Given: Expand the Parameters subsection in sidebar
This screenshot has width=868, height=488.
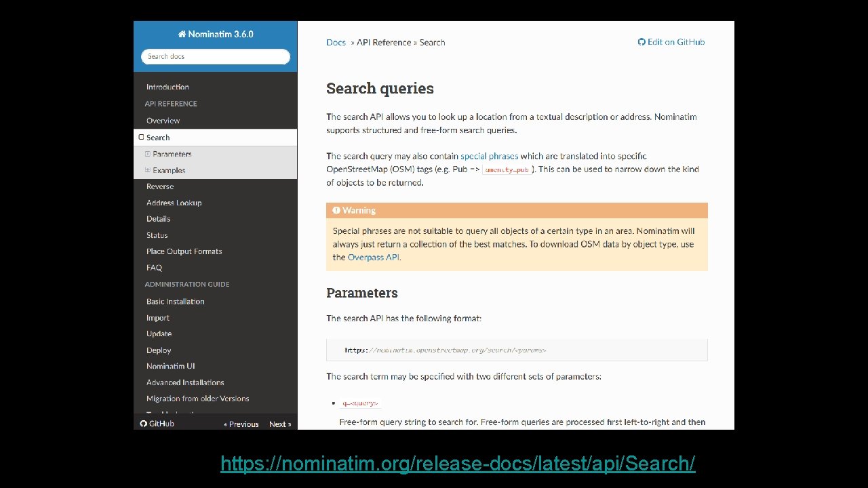Looking at the screenshot, I should tap(148, 154).
